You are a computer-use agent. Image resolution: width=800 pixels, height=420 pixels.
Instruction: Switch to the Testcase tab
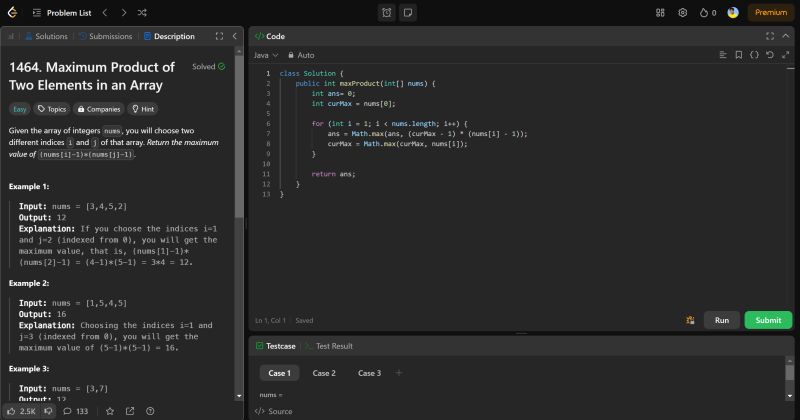click(x=276, y=346)
